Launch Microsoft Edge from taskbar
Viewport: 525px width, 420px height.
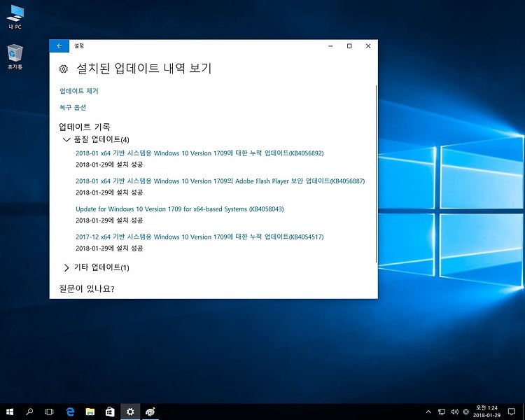click(x=70, y=412)
